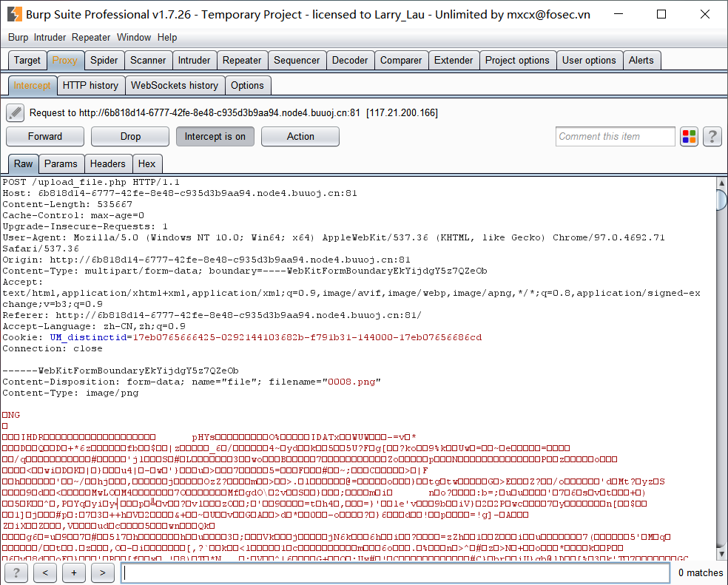The width and height of the screenshot is (728, 585).
Task: Go to next search match
Action: [x=103, y=572]
